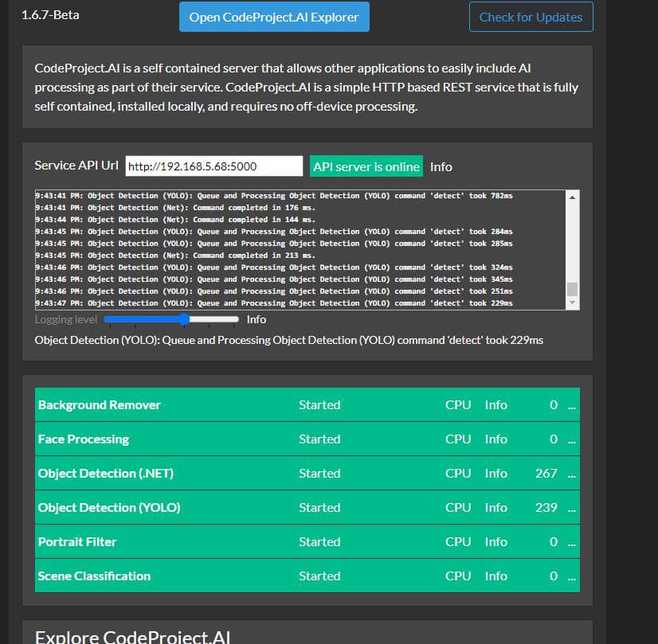Select the Portrait Filter module name

tap(77, 542)
